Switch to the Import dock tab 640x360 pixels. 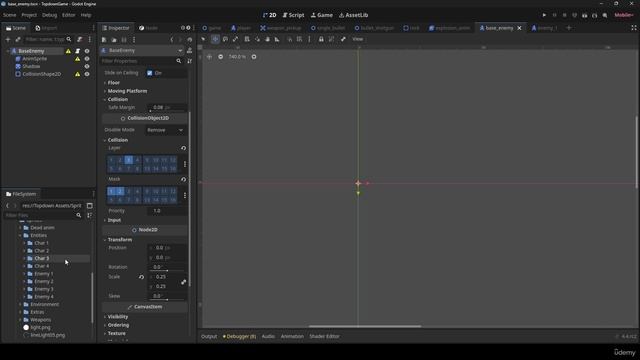pyautogui.click(x=46, y=28)
